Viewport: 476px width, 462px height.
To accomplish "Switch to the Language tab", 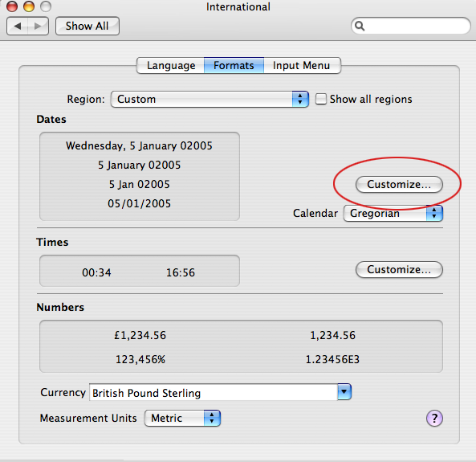I will (171, 65).
